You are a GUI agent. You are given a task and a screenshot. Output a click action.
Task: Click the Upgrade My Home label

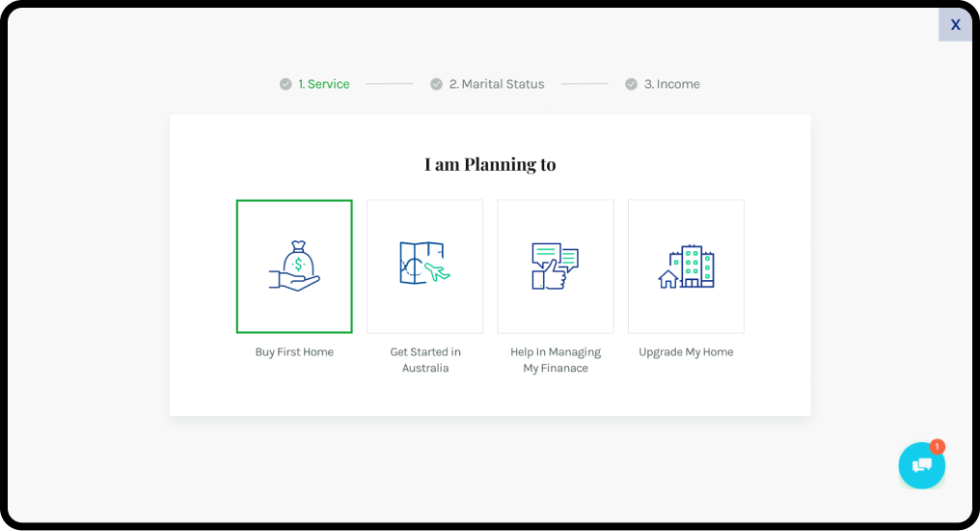(x=686, y=352)
